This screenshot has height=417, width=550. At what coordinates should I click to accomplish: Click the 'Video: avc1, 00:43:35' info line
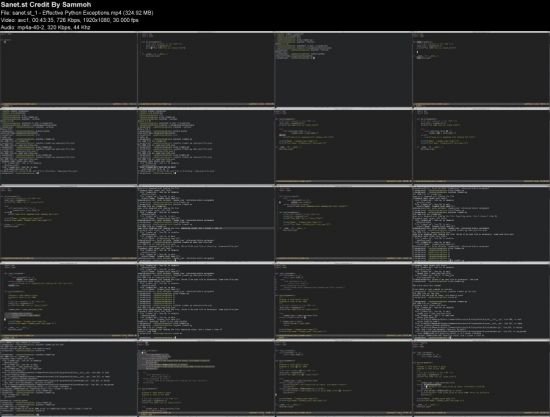[69, 20]
